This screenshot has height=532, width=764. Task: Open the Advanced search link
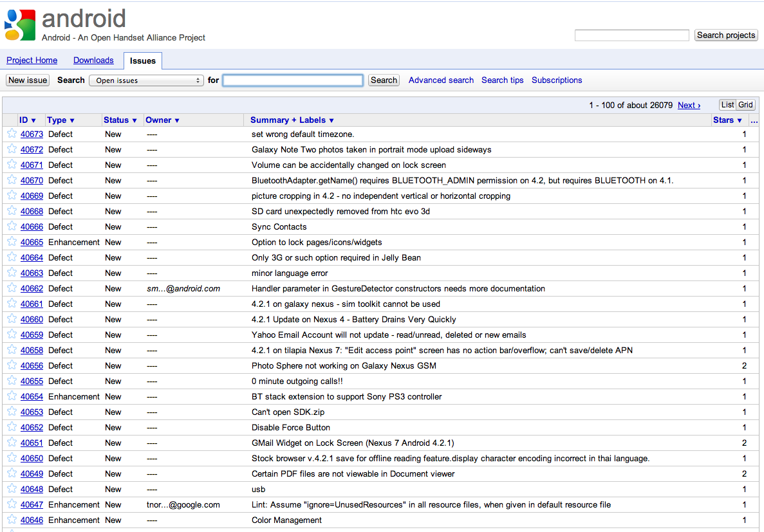pyautogui.click(x=441, y=80)
